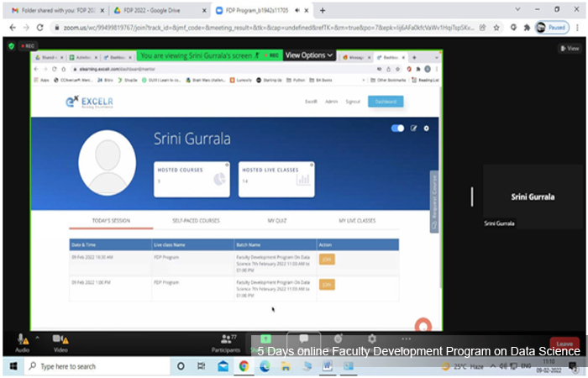Join the 09 Feb 2022 1:00 PM class
The height and width of the screenshot is (378, 588).
327,285
